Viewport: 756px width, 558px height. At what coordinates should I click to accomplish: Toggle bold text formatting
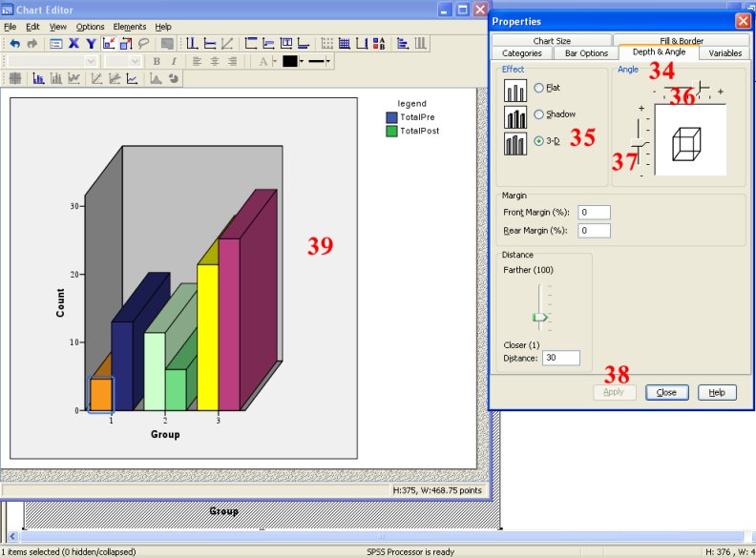tap(157, 61)
